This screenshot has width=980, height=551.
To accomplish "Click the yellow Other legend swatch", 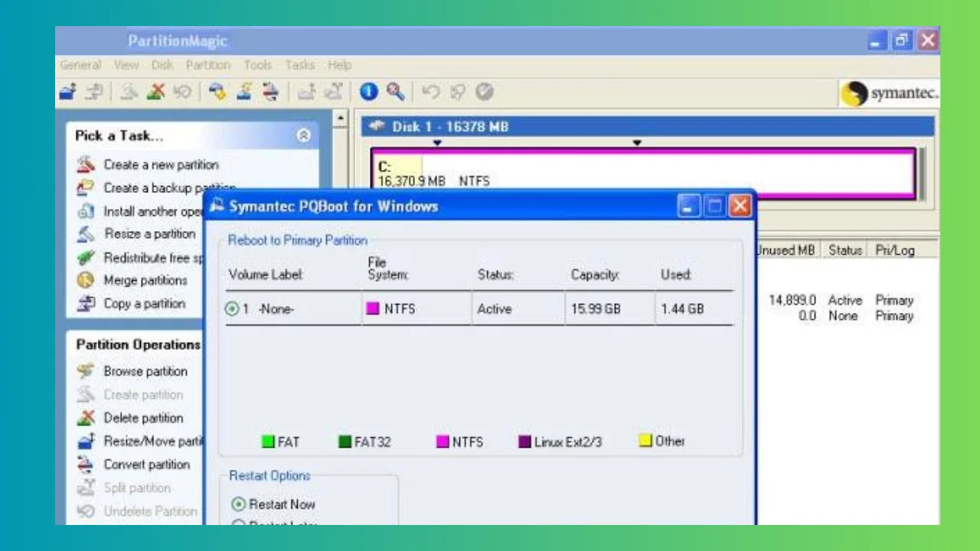I will pyautogui.click(x=645, y=441).
